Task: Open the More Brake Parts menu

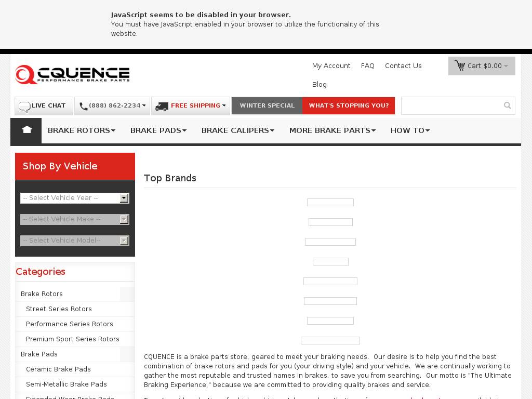Action: pos(332,130)
